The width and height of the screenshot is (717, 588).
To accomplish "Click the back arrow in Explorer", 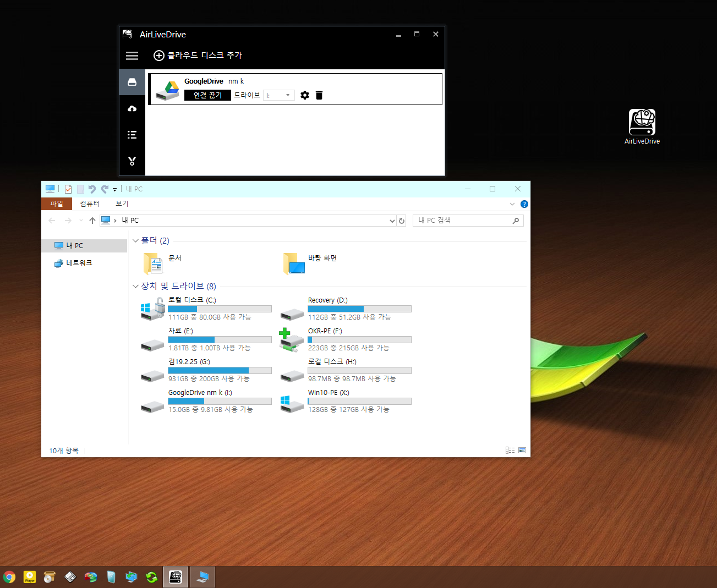I will point(52,221).
